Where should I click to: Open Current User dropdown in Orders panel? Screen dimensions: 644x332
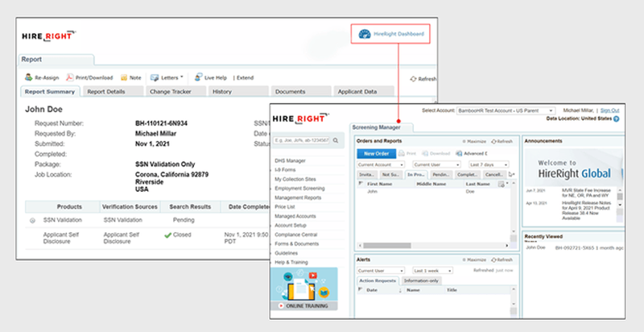point(436,164)
